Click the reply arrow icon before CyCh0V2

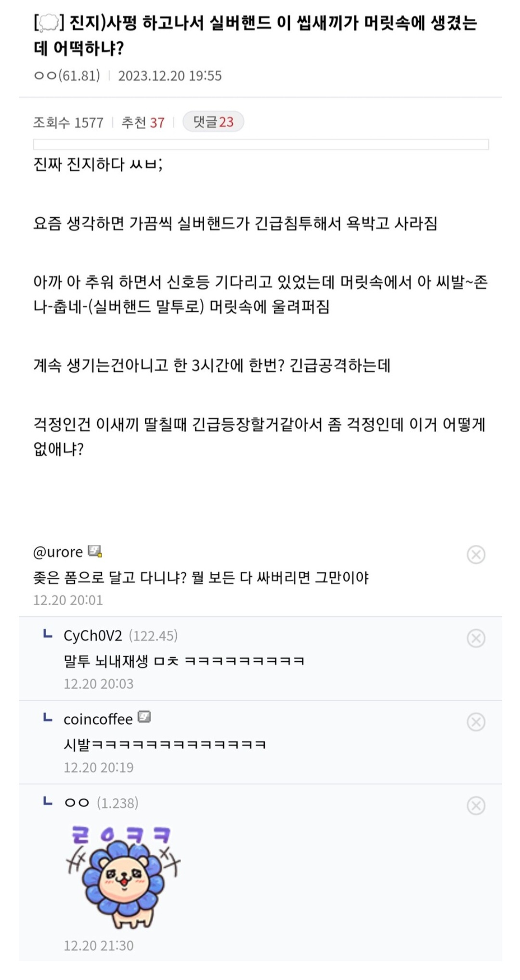click(48, 634)
